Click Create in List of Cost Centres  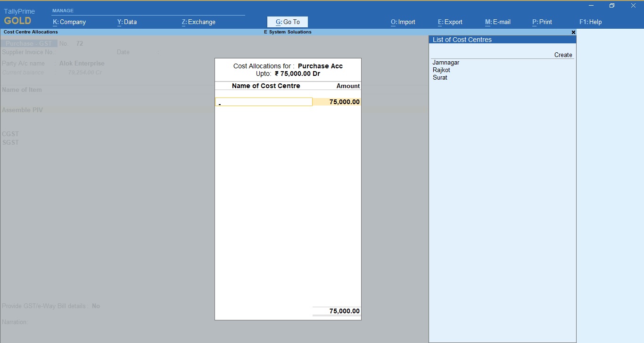(x=563, y=55)
